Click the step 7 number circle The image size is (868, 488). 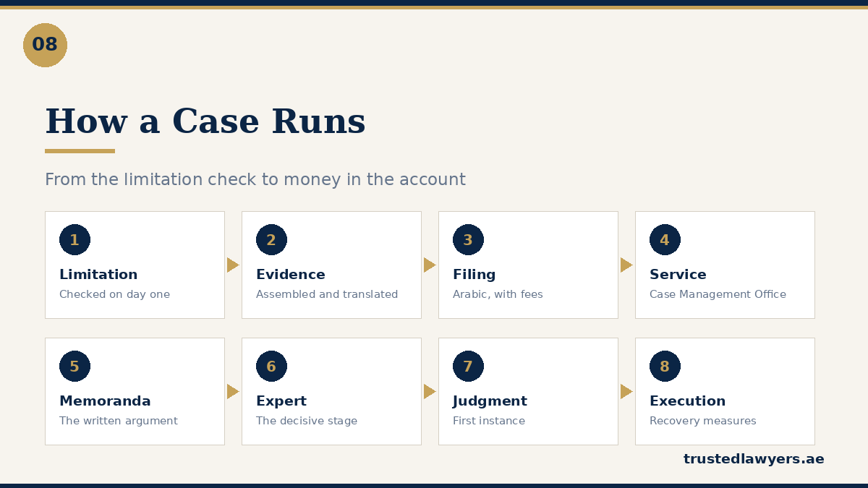(x=468, y=367)
